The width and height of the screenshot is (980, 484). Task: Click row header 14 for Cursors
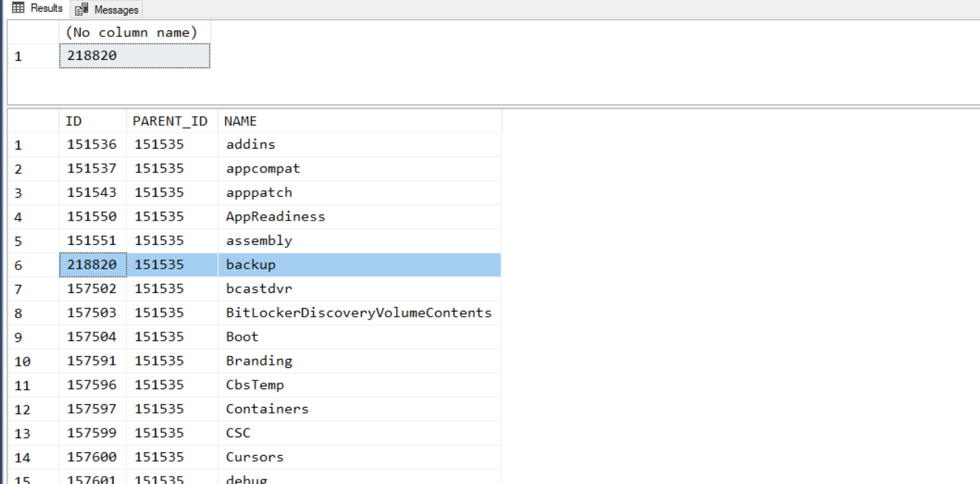[x=22, y=457]
